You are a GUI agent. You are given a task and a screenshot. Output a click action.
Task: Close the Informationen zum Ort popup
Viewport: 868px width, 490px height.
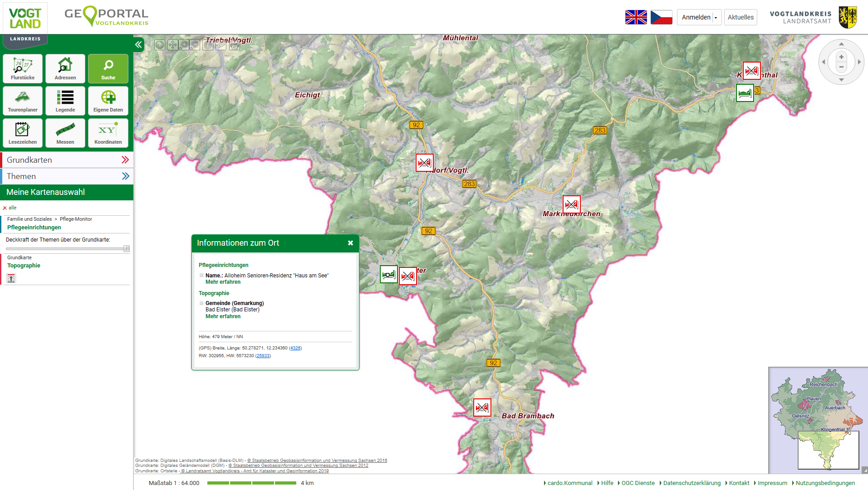(350, 243)
